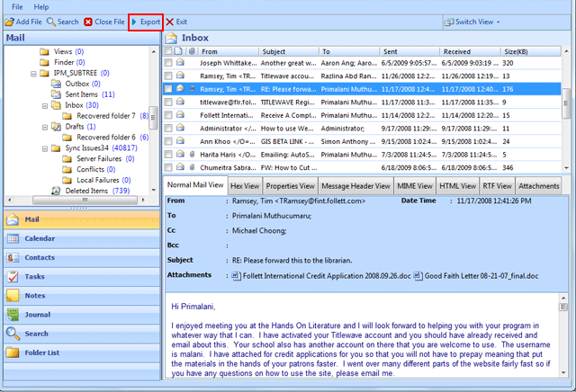Switch to the RTF View tab
576x392 pixels.
tap(497, 186)
